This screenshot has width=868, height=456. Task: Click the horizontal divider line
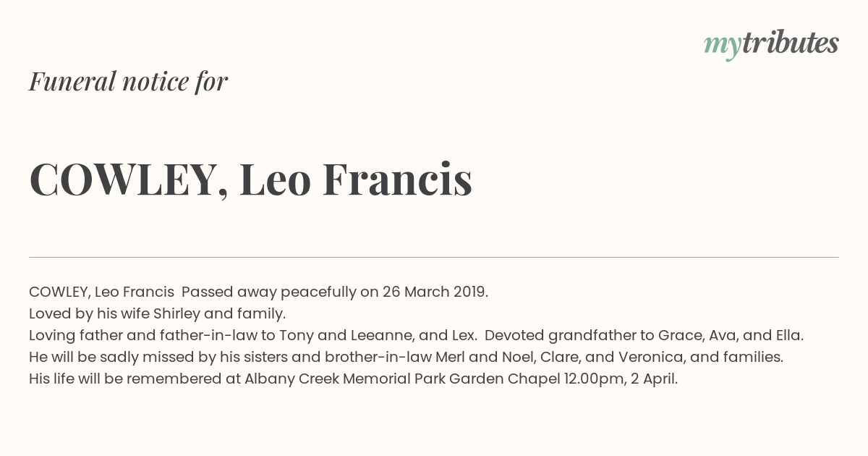point(434,257)
